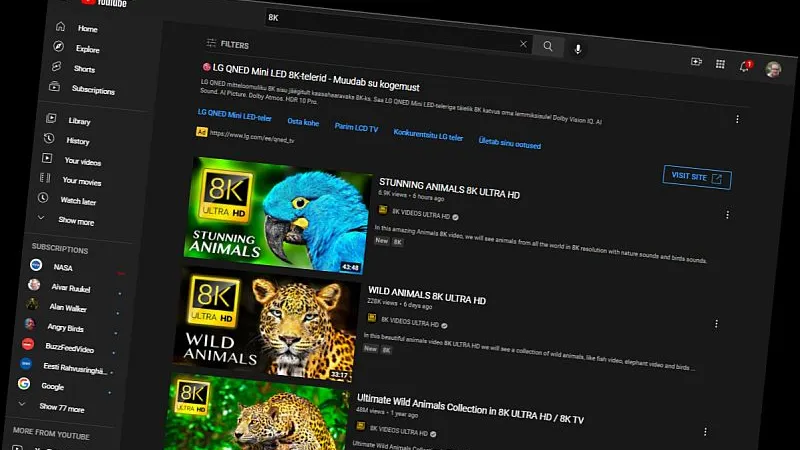Open the notifications bell icon

pyautogui.click(x=744, y=66)
